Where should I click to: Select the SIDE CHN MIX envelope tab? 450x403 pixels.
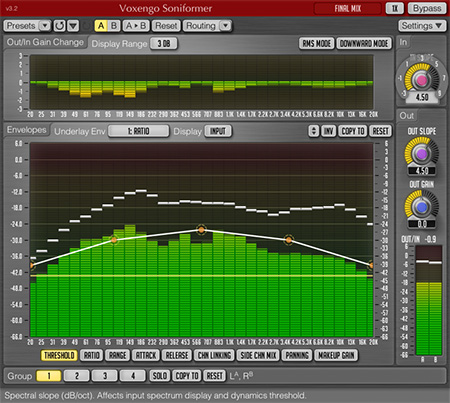pyautogui.click(x=258, y=355)
